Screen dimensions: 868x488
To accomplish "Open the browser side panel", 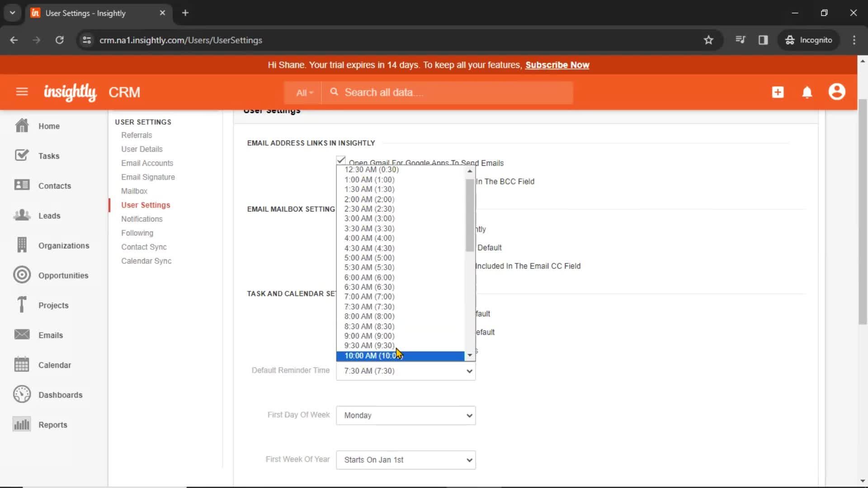I will pos(763,40).
